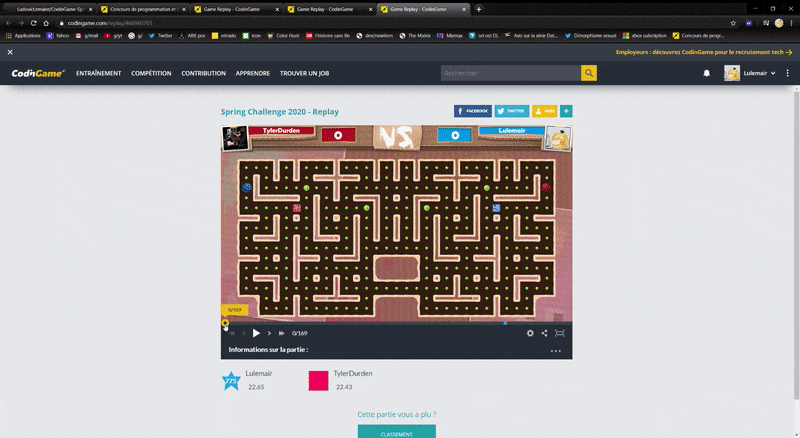Bookmark this page with star

pyautogui.click(x=733, y=23)
